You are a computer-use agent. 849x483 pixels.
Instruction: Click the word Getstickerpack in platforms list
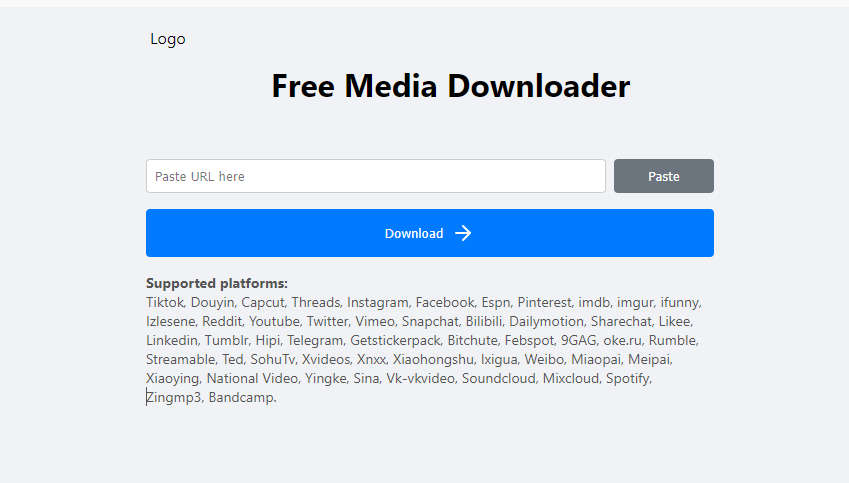tap(395, 340)
